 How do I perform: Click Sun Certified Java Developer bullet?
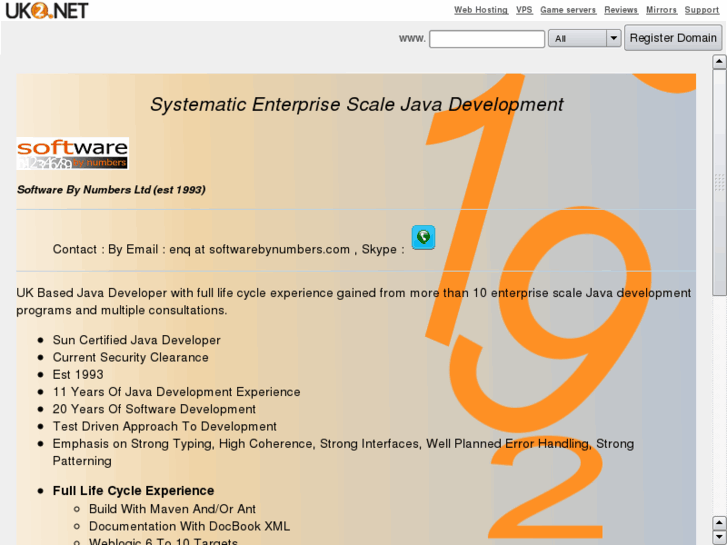coord(136,340)
